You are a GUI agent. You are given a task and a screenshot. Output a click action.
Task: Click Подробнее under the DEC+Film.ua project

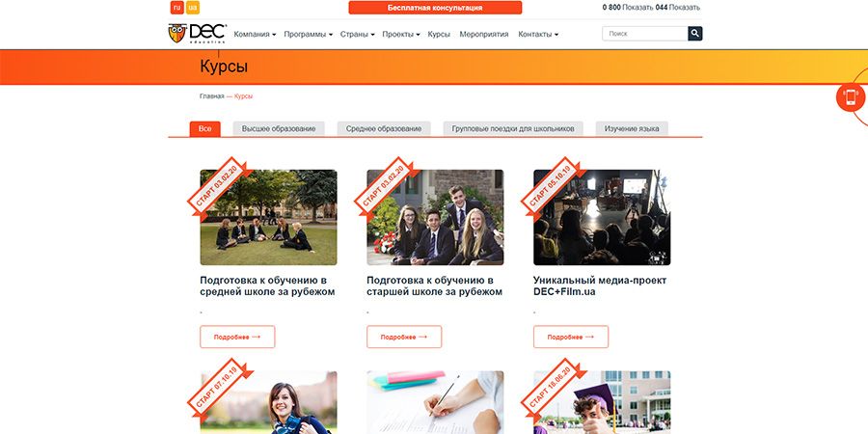[571, 337]
